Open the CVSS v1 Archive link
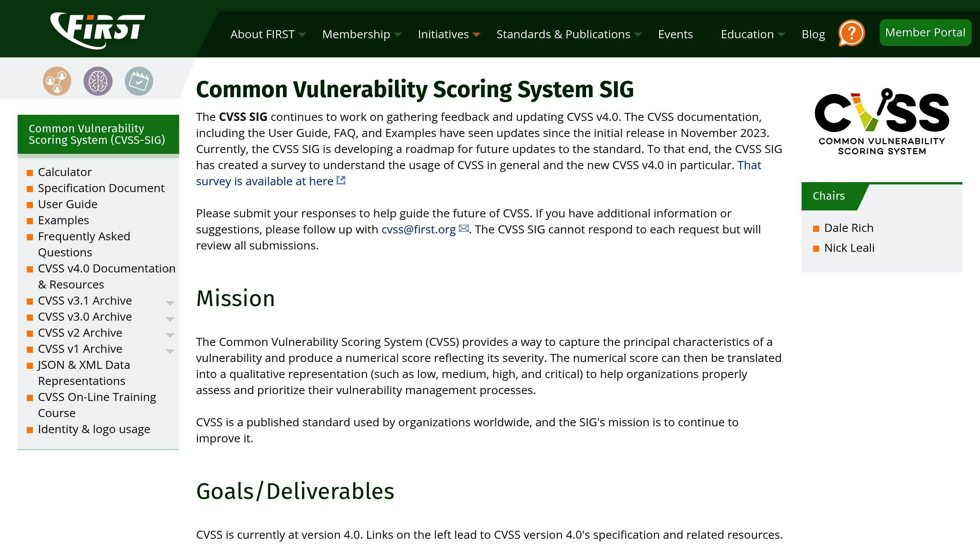980x551 pixels. click(x=80, y=349)
